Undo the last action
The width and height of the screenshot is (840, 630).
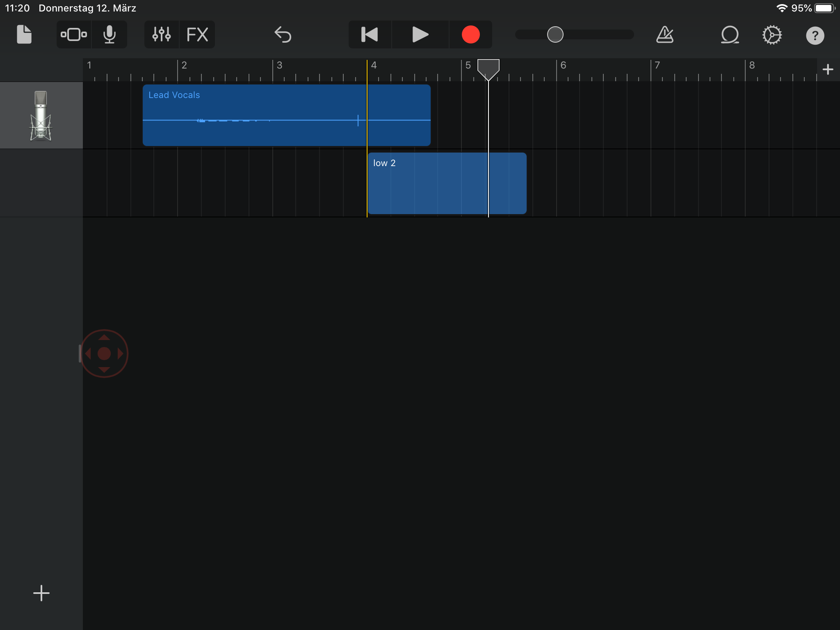point(283,34)
